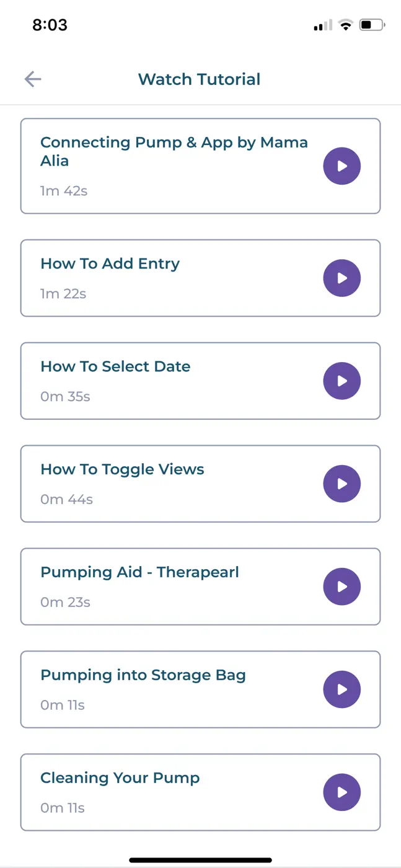Open Connecting Pump & App by Mama Alia title
Viewport: 401px width, 868px height.
point(174,151)
